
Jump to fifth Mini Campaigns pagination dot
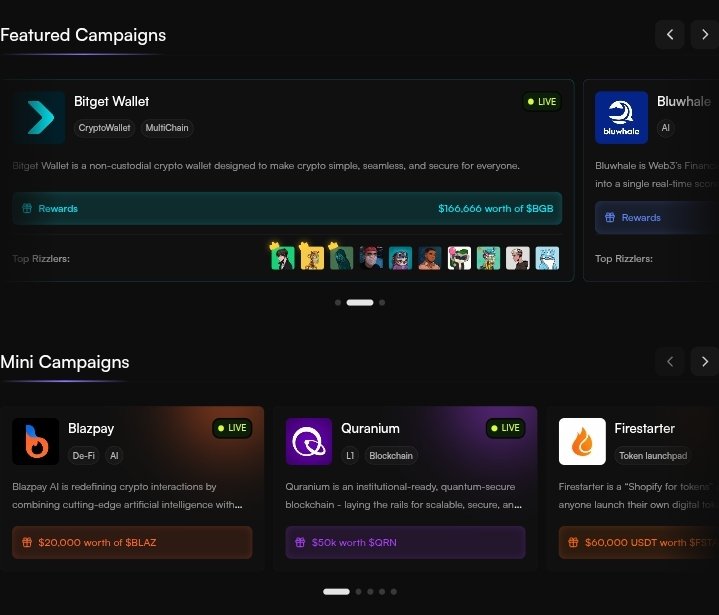[393, 592]
